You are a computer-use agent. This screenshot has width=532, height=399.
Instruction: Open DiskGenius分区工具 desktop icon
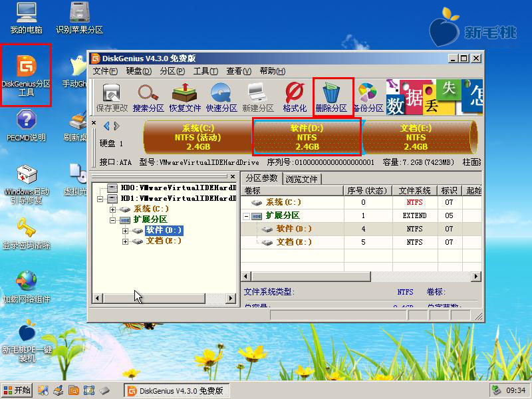click(26, 75)
